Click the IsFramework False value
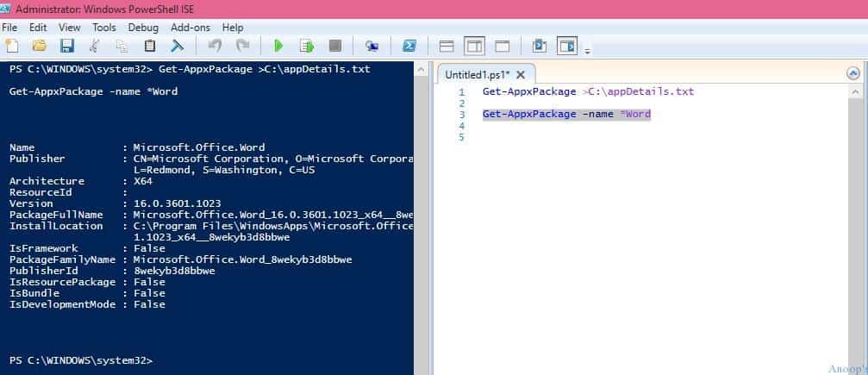Screen dimensions: 868x375 pyautogui.click(x=149, y=248)
